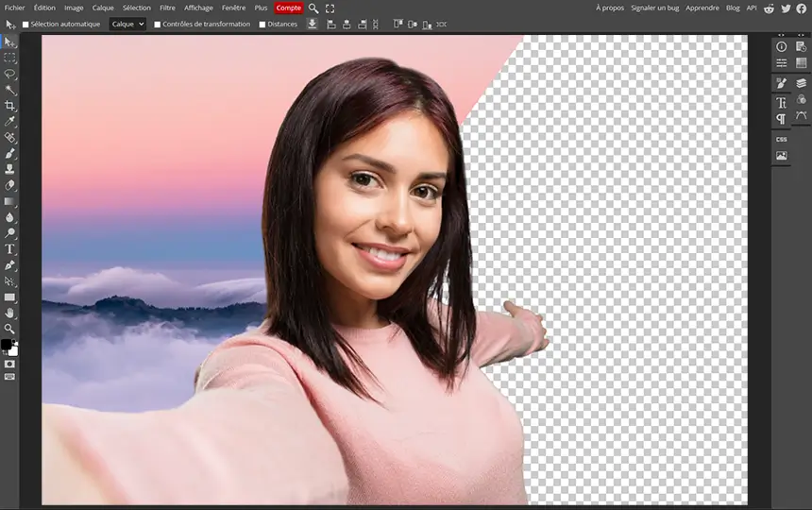Open the Layers panel icon
Image resolution: width=812 pixels, height=510 pixels.
[801, 83]
